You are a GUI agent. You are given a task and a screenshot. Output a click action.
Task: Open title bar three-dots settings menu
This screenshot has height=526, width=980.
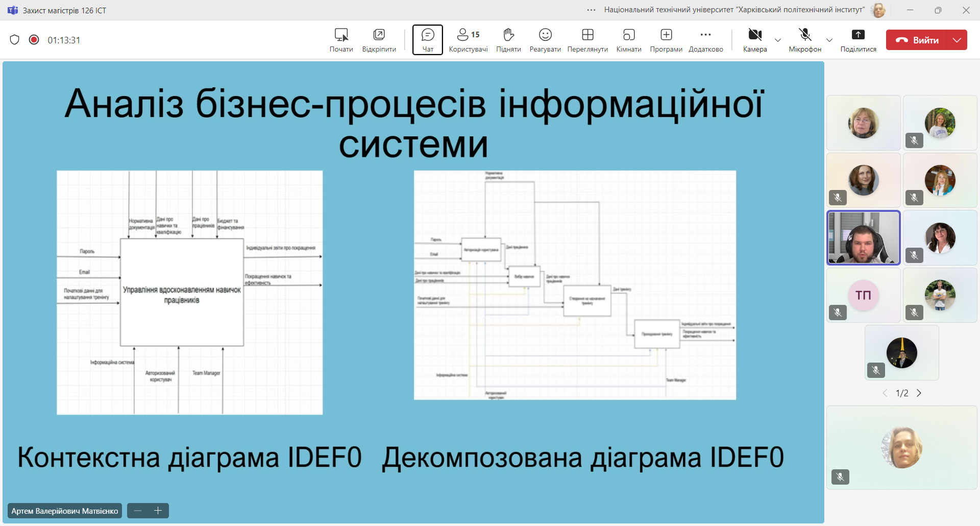click(x=592, y=10)
